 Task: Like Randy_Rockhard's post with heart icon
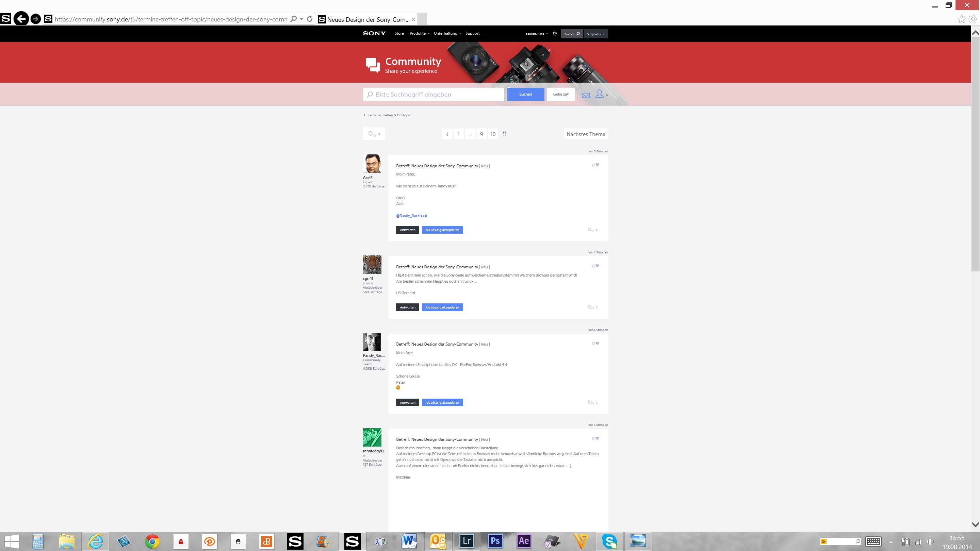(597, 344)
